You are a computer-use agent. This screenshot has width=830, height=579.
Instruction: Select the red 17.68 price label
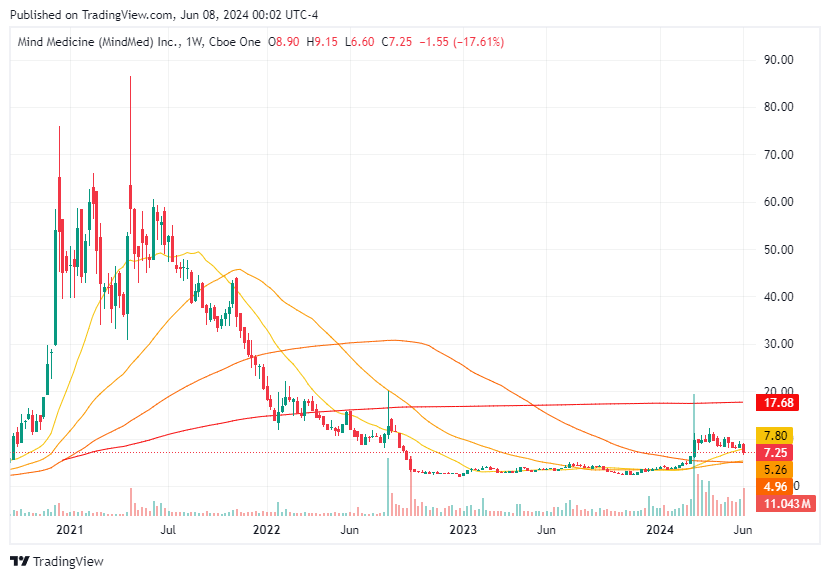(x=775, y=404)
